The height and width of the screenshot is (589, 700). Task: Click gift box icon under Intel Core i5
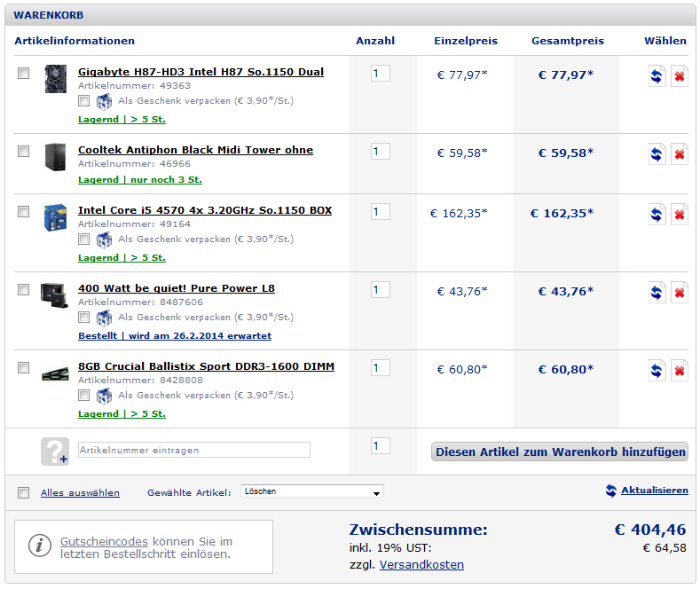(104, 240)
